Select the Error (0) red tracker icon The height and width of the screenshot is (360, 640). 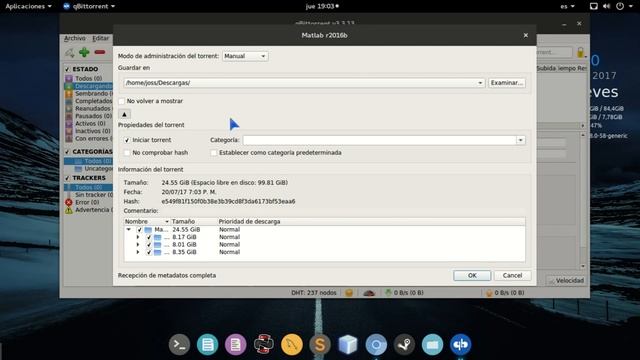pyautogui.click(x=69, y=202)
